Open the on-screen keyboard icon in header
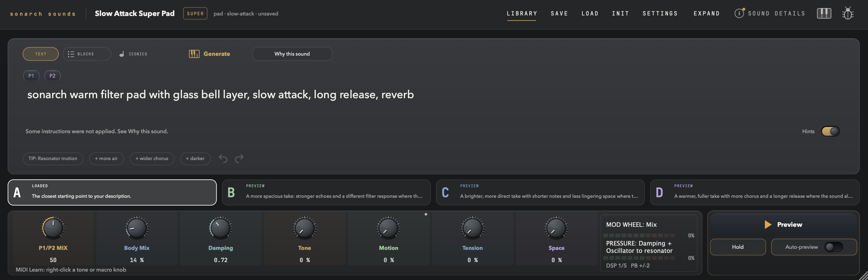The image size is (868, 280). [824, 14]
